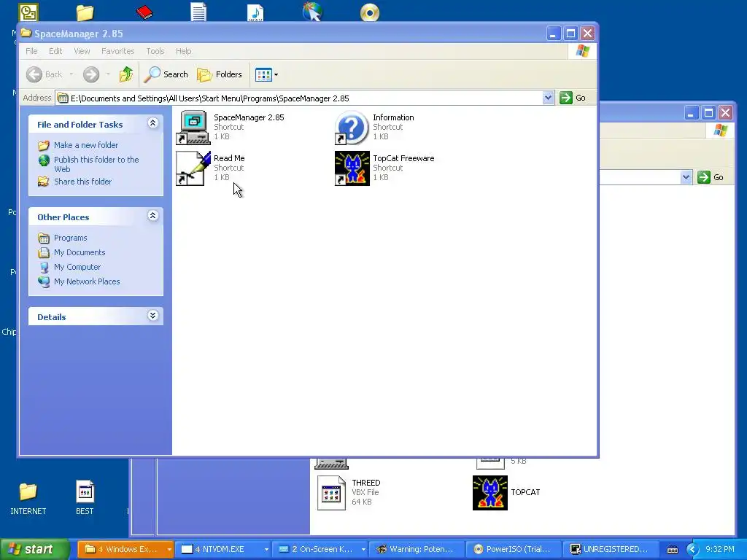This screenshot has height=560, width=747.
Task: Open the NTVDM.EXE taskbar group
Action: click(224, 549)
